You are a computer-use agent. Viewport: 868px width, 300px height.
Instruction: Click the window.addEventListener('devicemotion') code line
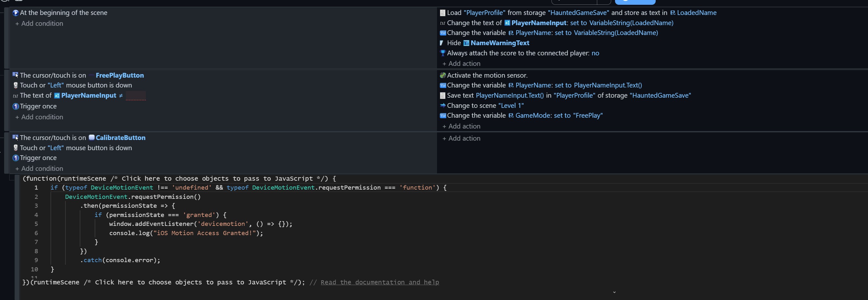pyautogui.click(x=201, y=224)
